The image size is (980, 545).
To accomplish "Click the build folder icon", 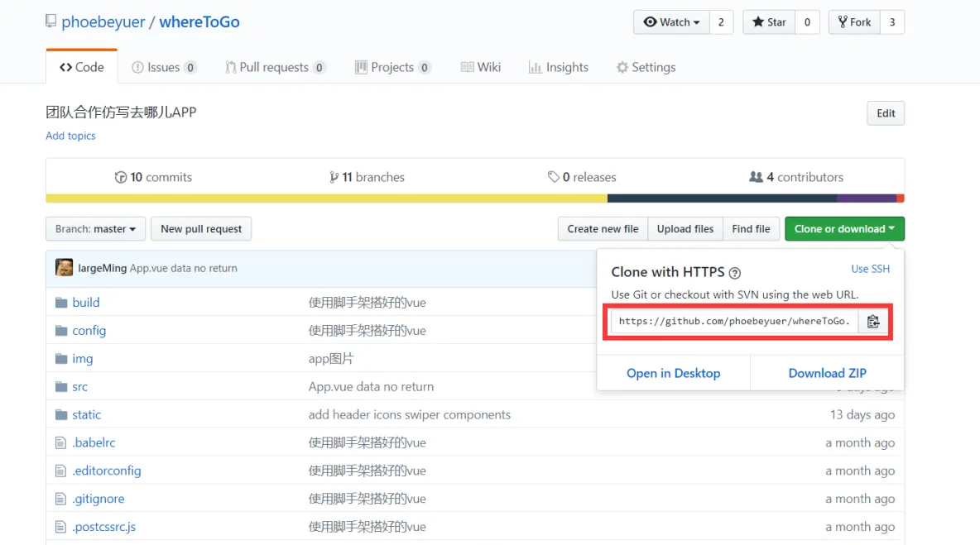I will [x=60, y=303].
